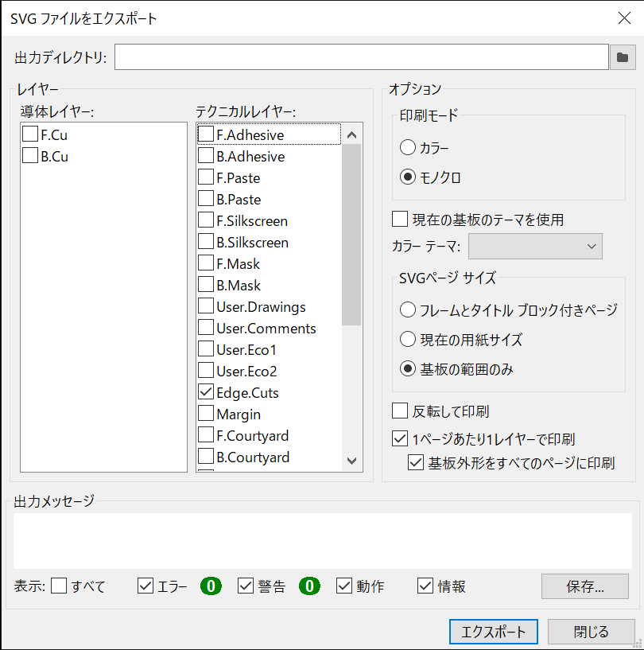
Task: Toggle the すべて message filter checkbox
Action: (x=59, y=586)
